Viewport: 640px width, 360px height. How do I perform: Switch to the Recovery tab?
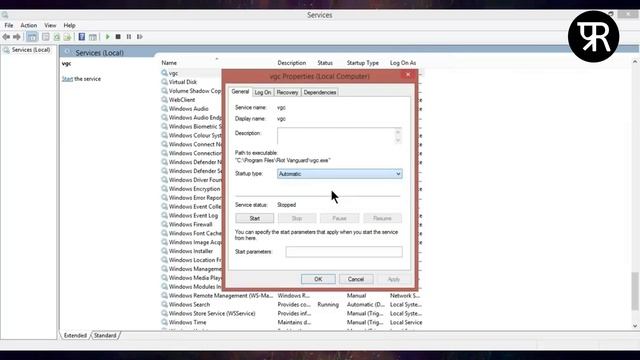[x=287, y=93]
